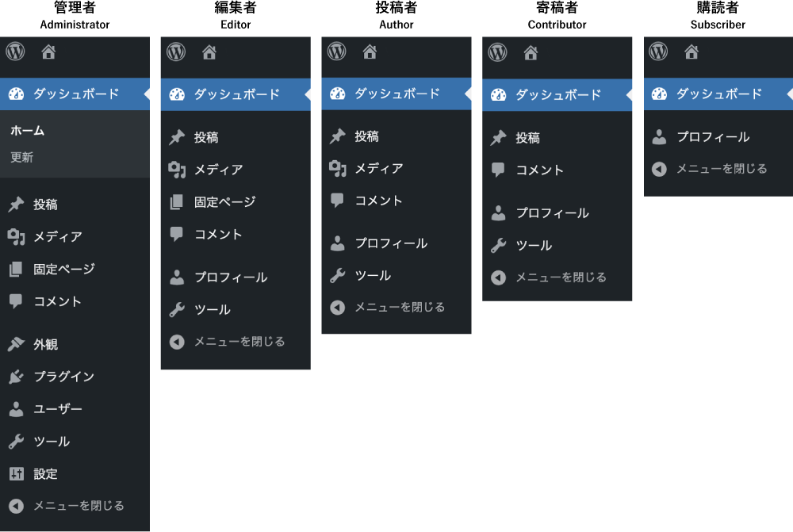Open 固定ページ in the menu containing 外観
This screenshot has height=532, width=793.
tap(63, 270)
